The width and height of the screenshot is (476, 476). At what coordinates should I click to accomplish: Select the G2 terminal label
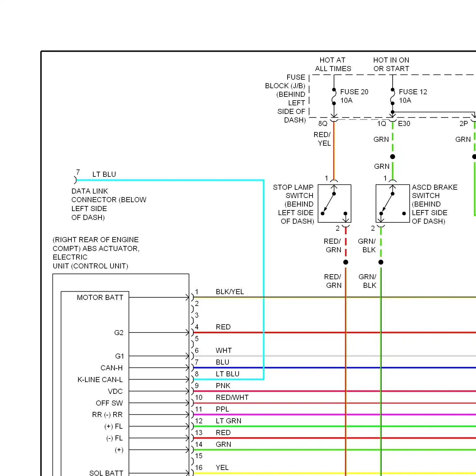click(x=119, y=333)
